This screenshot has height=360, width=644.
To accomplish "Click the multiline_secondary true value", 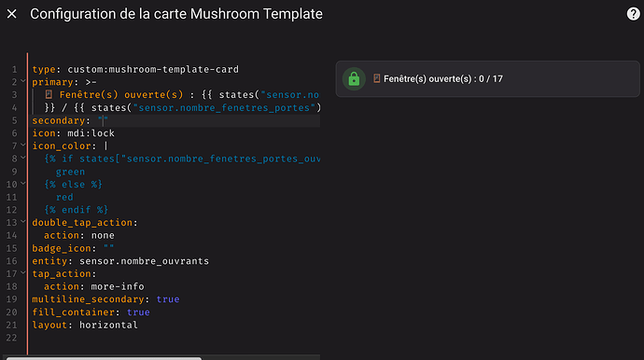I will (x=168, y=299).
